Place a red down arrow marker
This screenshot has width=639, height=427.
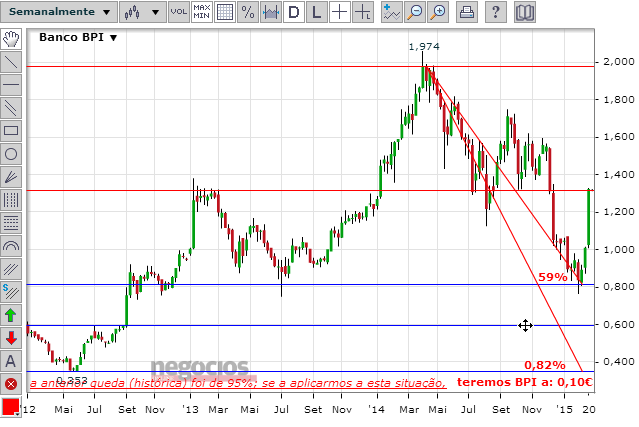11,338
